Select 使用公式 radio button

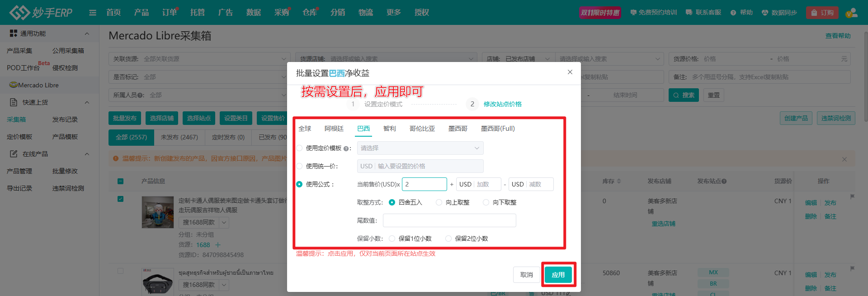click(x=299, y=184)
